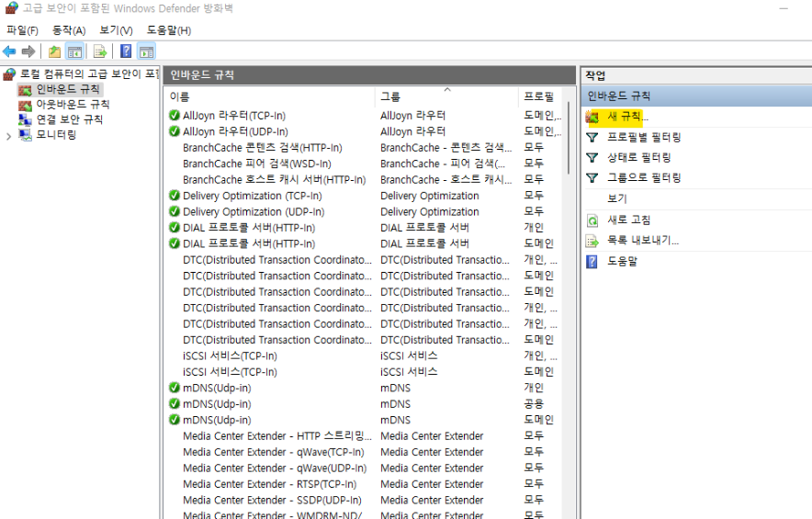
Task: Select BranchCache 호스트 캐시 서버(HTTP-In) rule
Action: click(x=274, y=180)
